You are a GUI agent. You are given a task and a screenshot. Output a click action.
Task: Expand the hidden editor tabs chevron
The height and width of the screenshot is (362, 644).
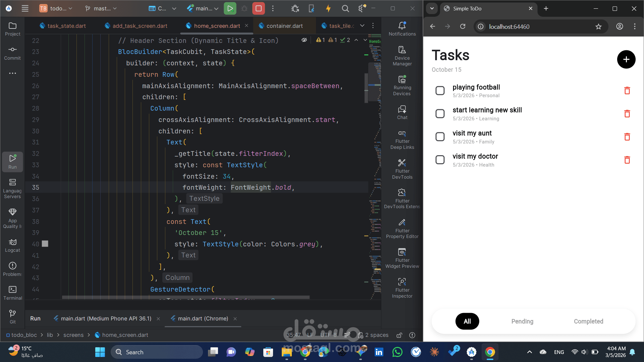point(362,25)
